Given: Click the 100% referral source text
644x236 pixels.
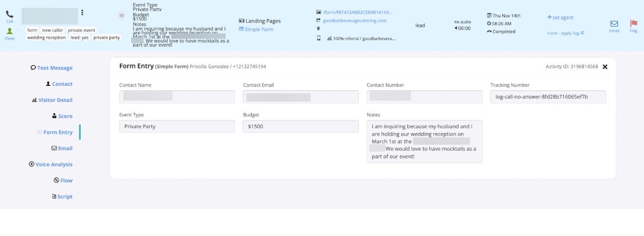Looking at the screenshot, I should click(x=364, y=39).
